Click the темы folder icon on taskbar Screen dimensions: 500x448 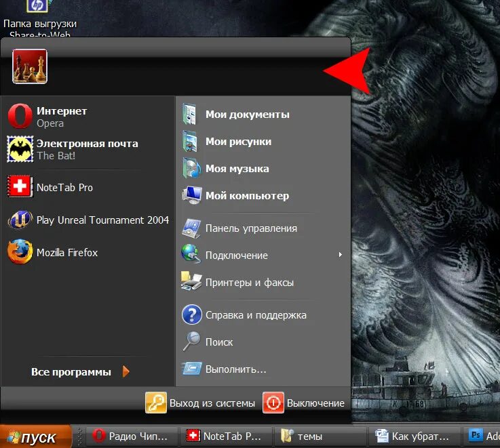coord(287,436)
